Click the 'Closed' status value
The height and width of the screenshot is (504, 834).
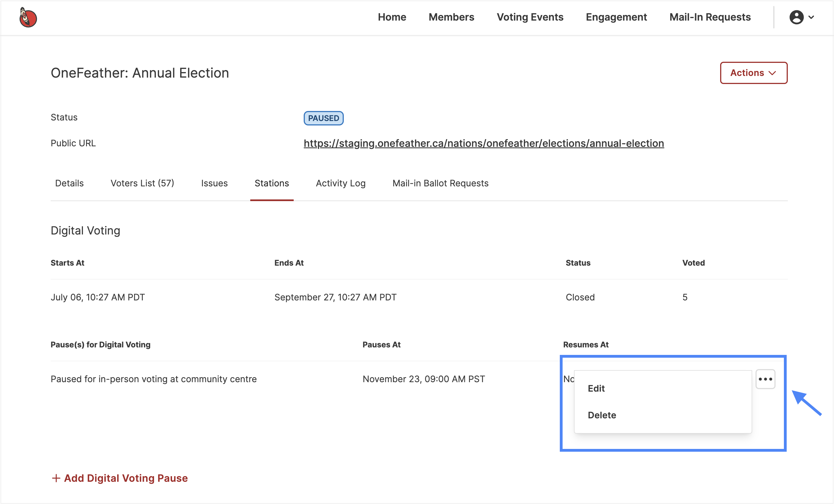coord(580,297)
